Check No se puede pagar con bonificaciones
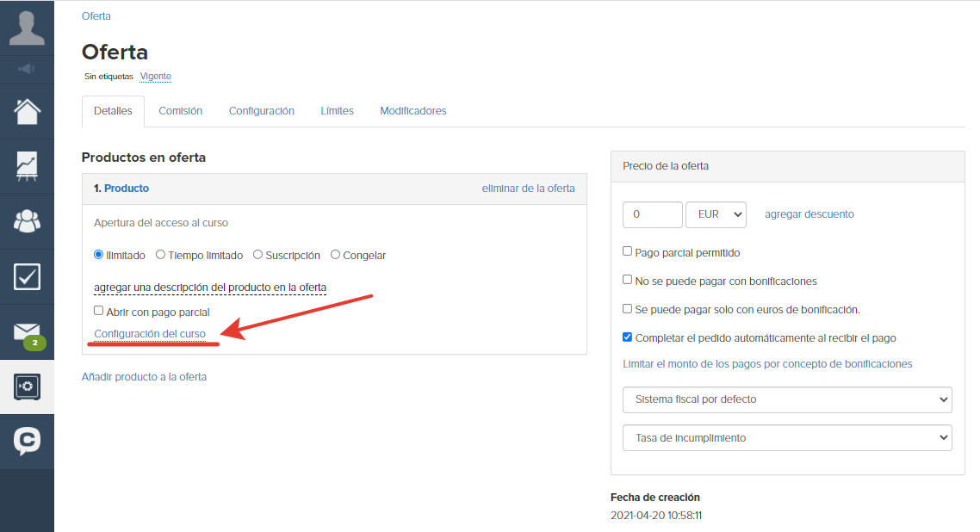Viewport: 980px width, 532px height. [628, 280]
